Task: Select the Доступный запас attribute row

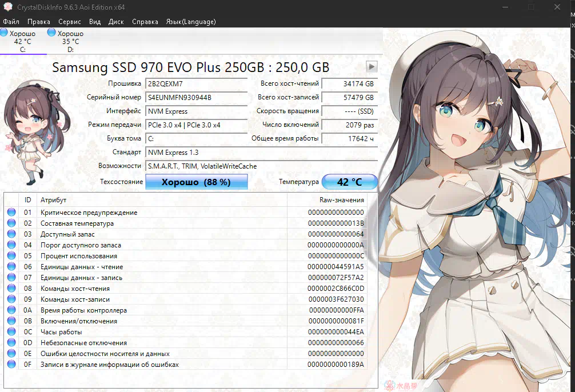Action: [186, 234]
